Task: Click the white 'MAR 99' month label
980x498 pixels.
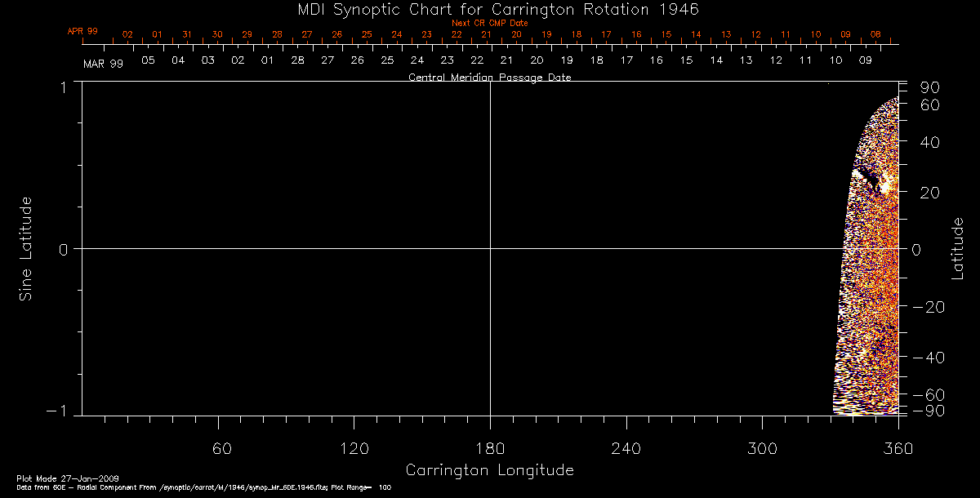Action: pyautogui.click(x=103, y=64)
